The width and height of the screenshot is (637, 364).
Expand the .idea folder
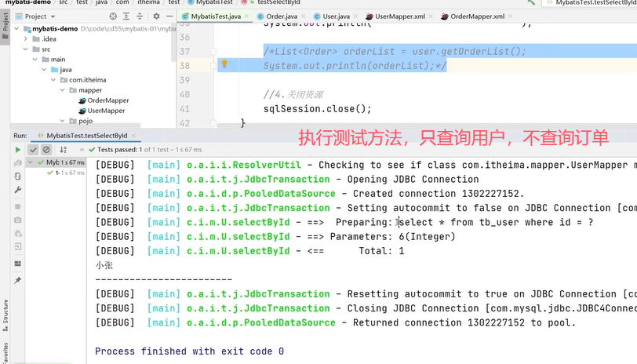(26, 39)
